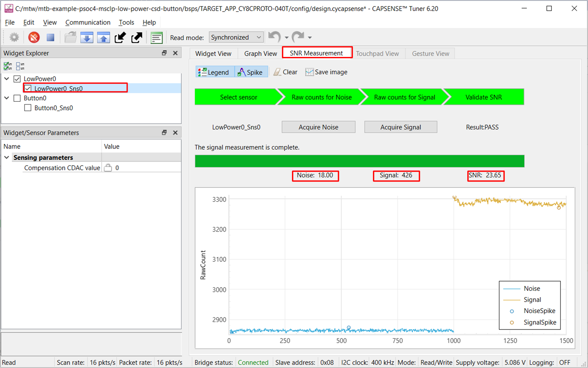Open the Edit menu
The height and width of the screenshot is (368, 588).
[28, 22]
